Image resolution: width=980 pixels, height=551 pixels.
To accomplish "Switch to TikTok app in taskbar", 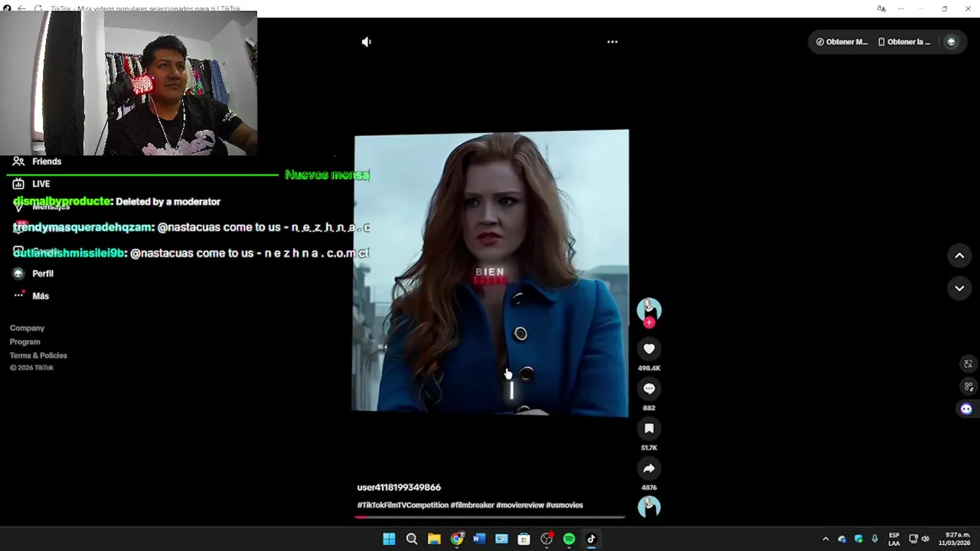I will [x=591, y=539].
